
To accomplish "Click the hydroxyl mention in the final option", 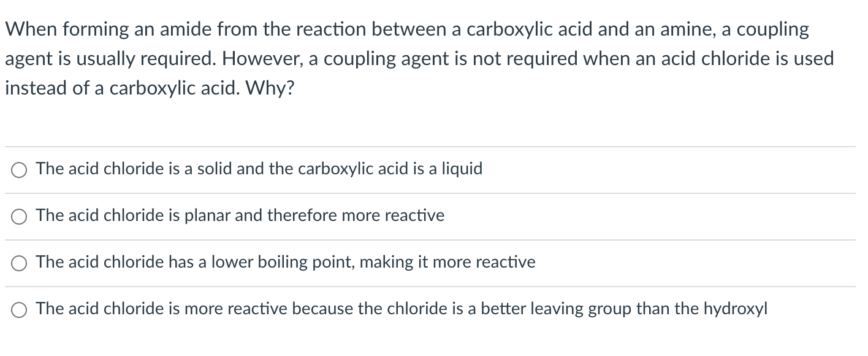I will point(739,309).
